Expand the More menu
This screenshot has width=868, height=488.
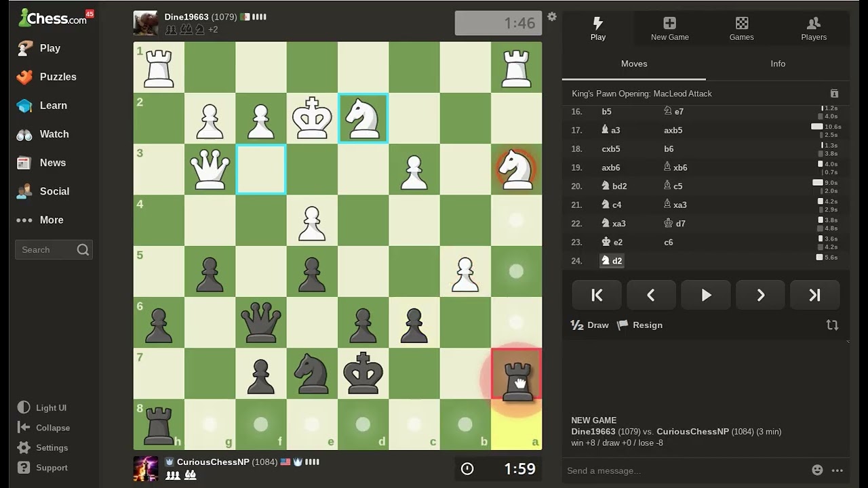[x=50, y=220]
